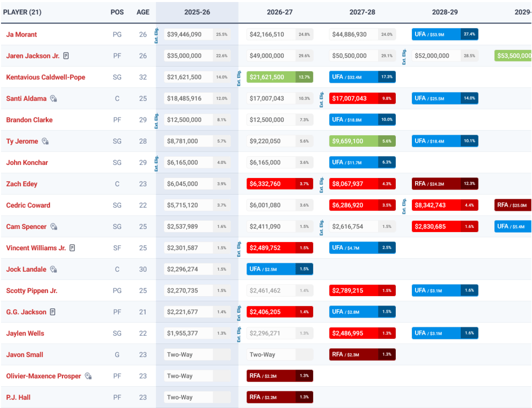Viewport: 532px width, 408px height.
Task: Click the note icon next to G.G. Jackson
Action: (53, 312)
